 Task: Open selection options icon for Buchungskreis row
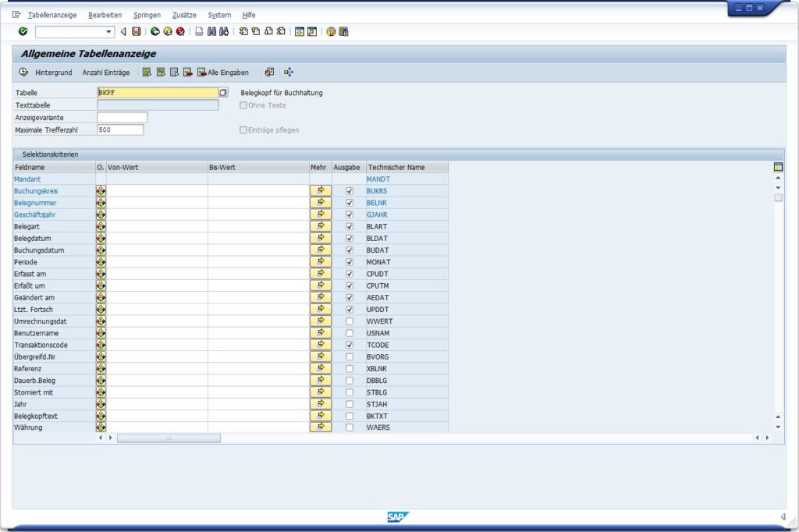(x=101, y=191)
